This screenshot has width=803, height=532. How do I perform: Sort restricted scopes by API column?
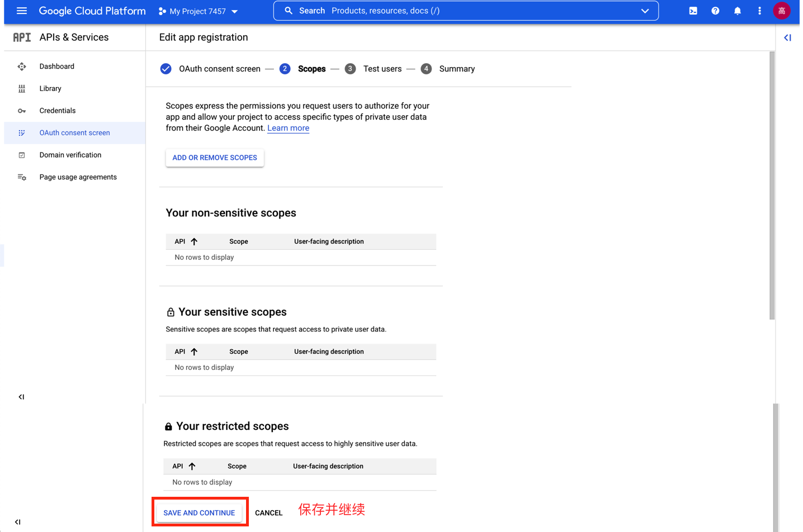(x=184, y=466)
